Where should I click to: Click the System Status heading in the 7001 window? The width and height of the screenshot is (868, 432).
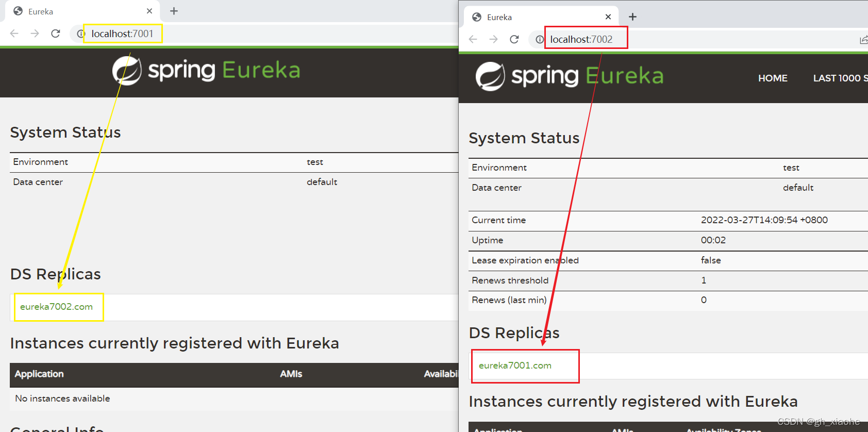click(65, 132)
